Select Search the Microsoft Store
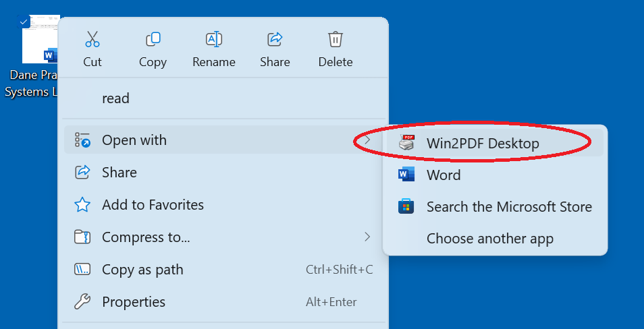644x329 pixels. 509,207
